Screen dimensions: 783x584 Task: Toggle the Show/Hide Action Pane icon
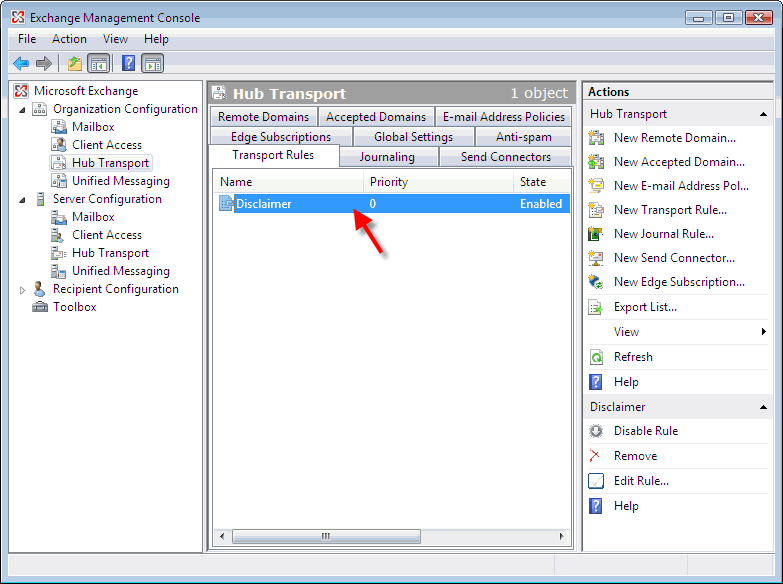(x=152, y=63)
